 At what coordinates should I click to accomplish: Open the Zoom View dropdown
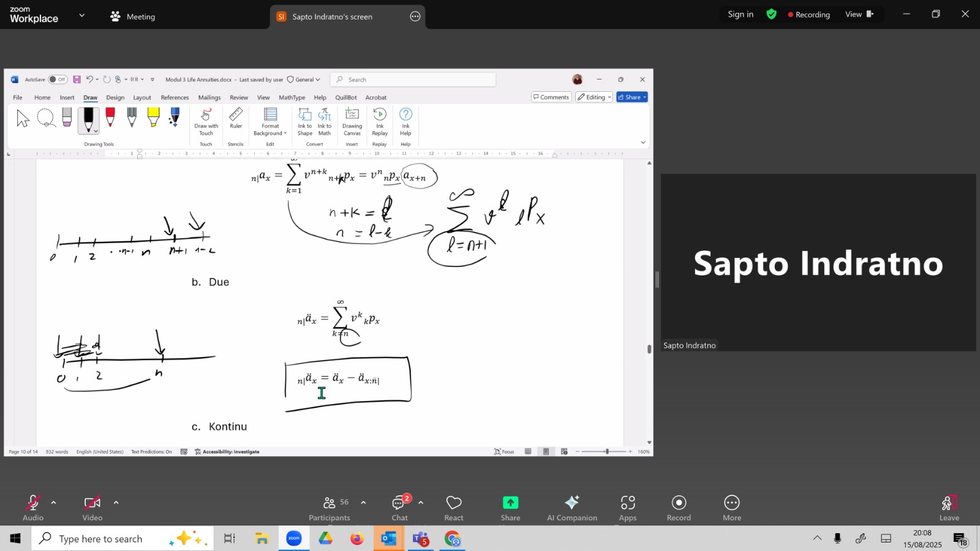(859, 14)
